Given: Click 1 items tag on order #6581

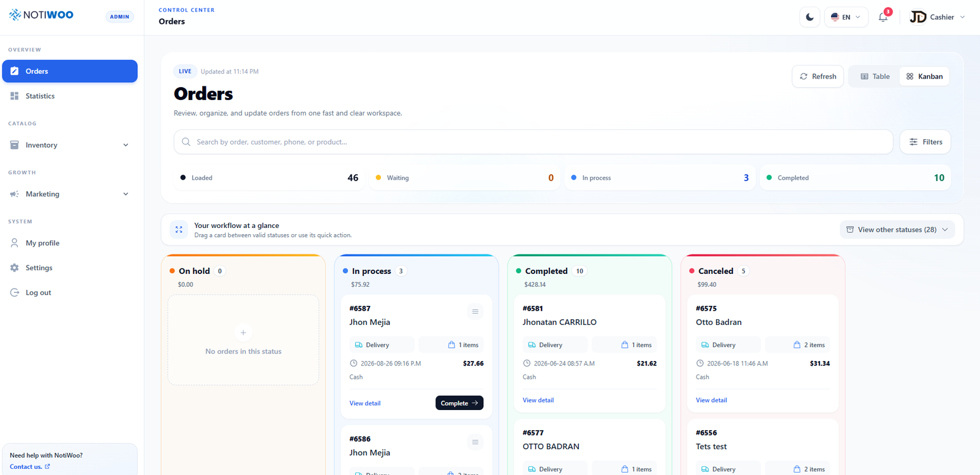Looking at the screenshot, I should click(625, 345).
